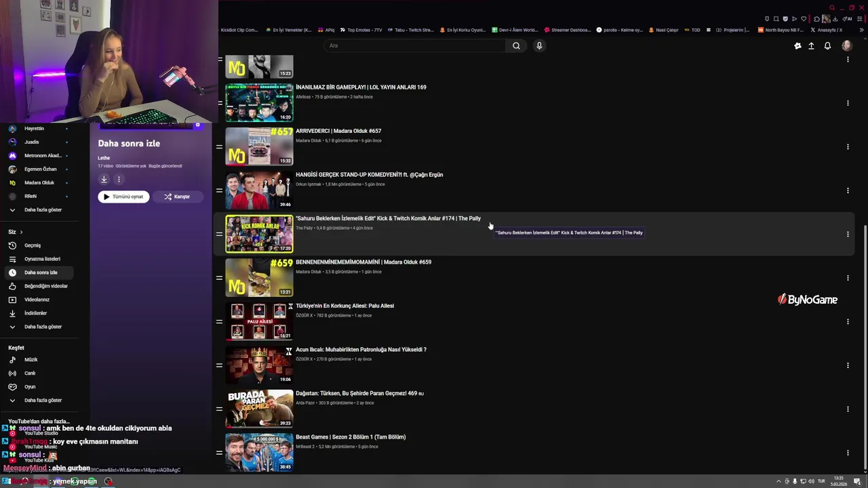Expand Daha fazla göster under Keşfet
This screenshot has height=488, width=868.
tap(39, 401)
